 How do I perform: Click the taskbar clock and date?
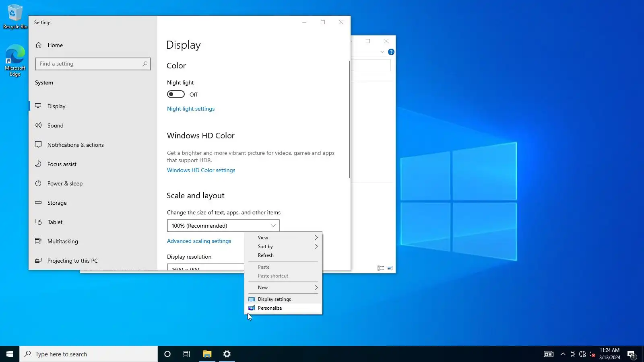609,354
